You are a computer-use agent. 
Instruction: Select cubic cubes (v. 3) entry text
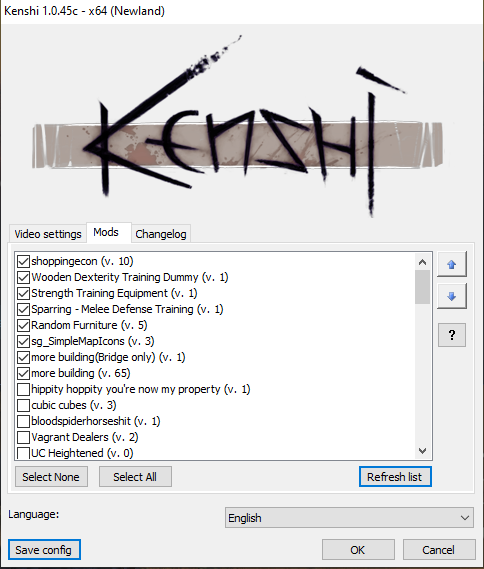pyautogui.click(x=74, y=405)
